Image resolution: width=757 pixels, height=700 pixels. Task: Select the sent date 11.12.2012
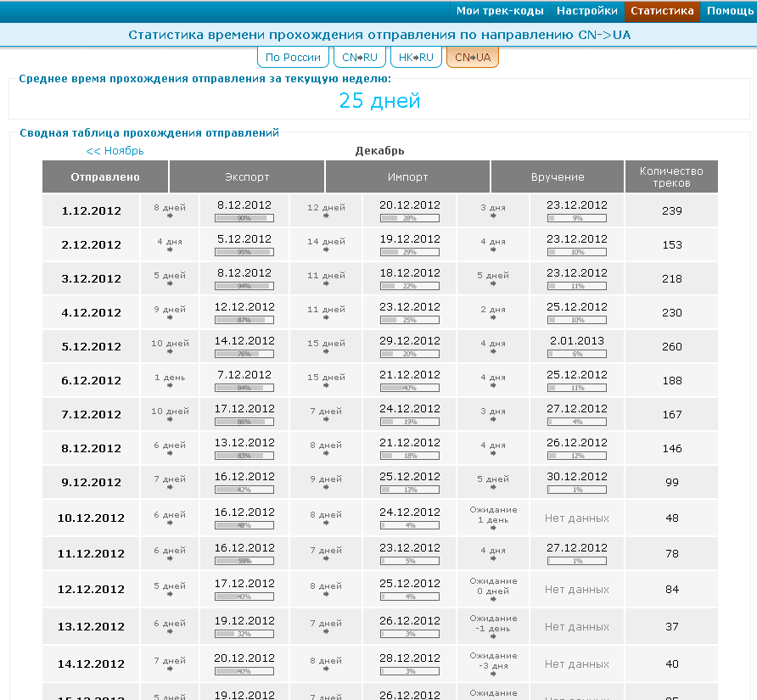92,554
